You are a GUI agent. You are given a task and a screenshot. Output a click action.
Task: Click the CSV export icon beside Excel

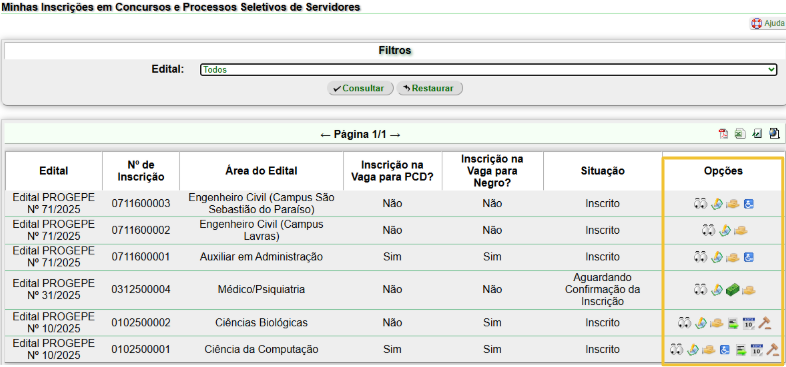pos(757,134)
